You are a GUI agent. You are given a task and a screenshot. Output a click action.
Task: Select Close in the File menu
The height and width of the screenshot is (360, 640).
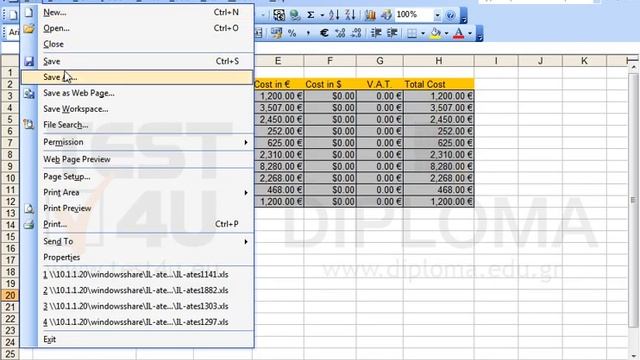click(x=137, y=44)
